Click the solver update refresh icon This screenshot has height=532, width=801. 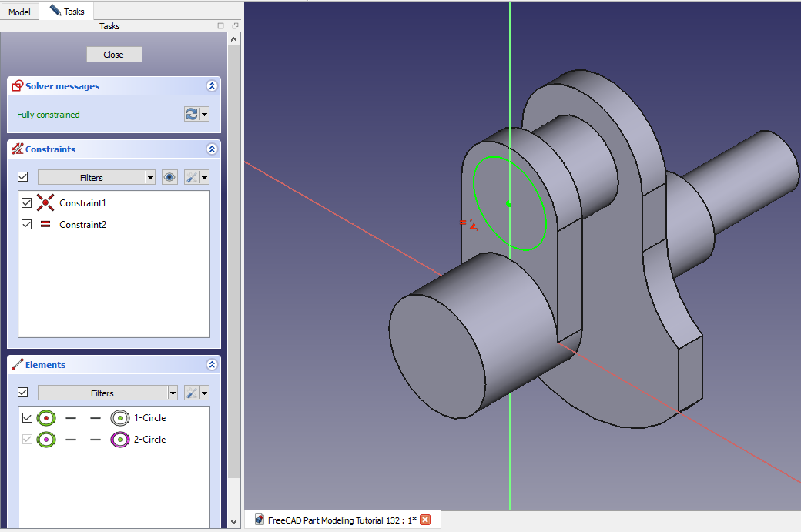pos(191,115)
